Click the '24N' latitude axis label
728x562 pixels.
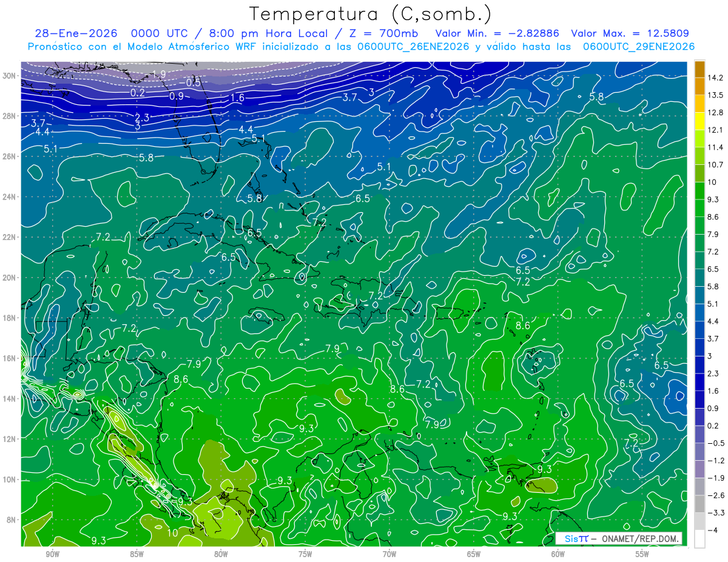point(10,197)
